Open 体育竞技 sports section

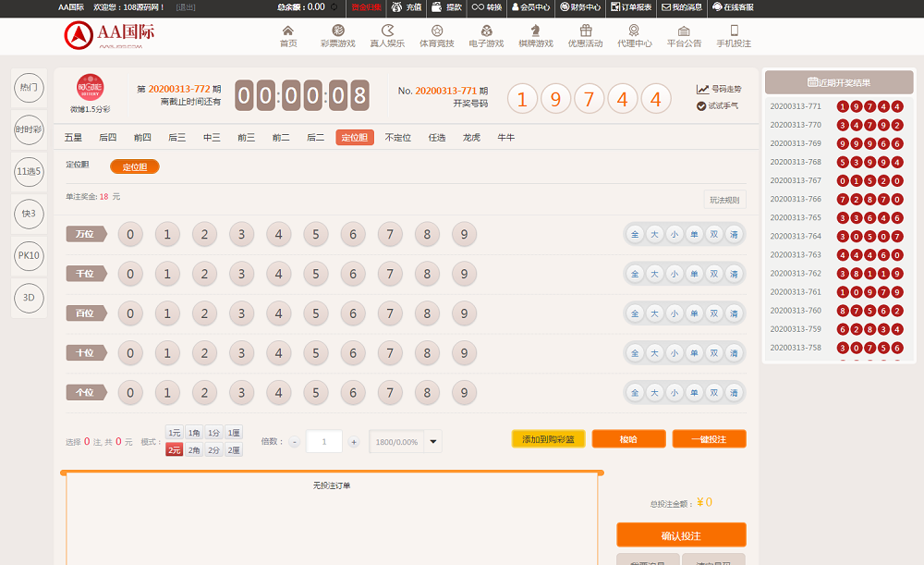[436, 36]
